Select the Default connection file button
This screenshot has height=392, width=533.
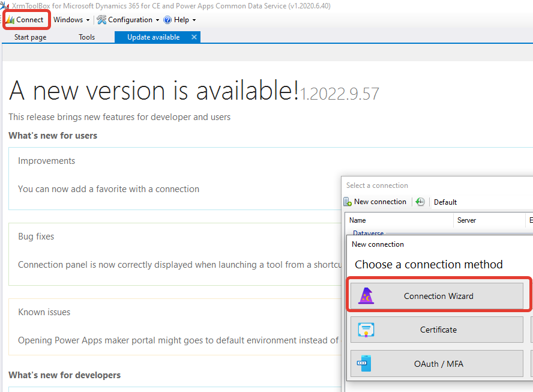(x=445, y=202)
